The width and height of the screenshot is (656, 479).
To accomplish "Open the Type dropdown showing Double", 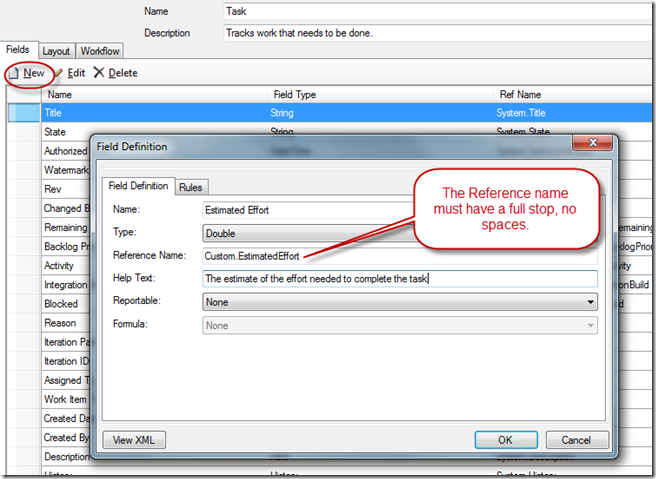I will pyautogui.click(x=309, y=233).
